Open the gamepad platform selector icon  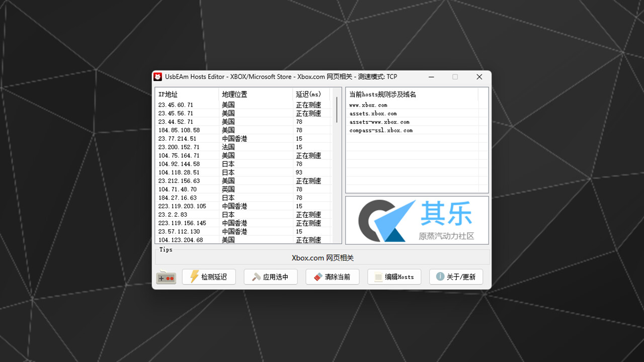tap(166, 277)
